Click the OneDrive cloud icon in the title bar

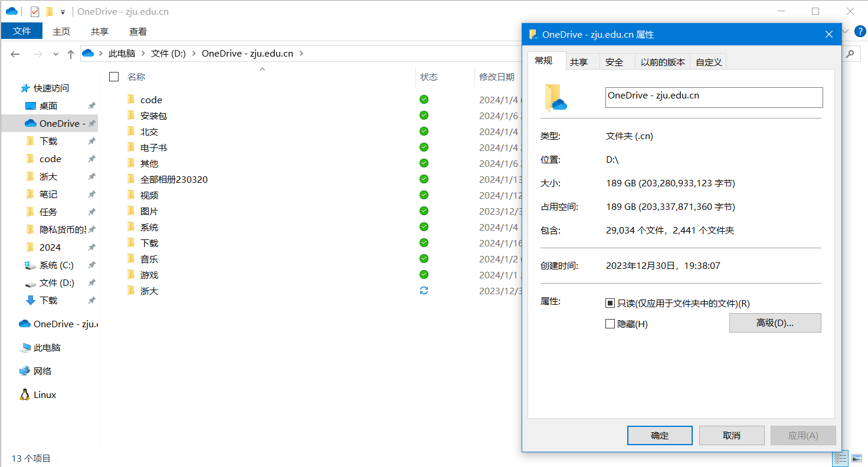coord(11,11)
